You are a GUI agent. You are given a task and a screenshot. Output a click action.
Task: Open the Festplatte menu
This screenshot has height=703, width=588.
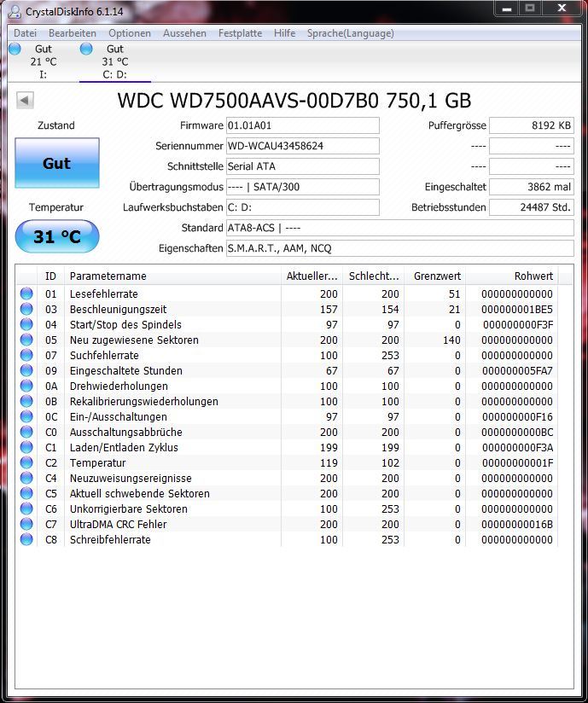coord(240,33)
